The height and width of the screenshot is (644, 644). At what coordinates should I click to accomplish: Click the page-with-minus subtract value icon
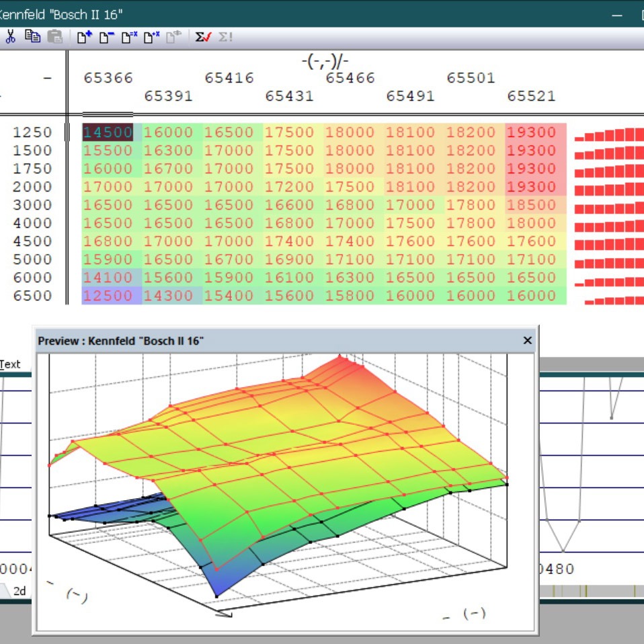(107, 37)
